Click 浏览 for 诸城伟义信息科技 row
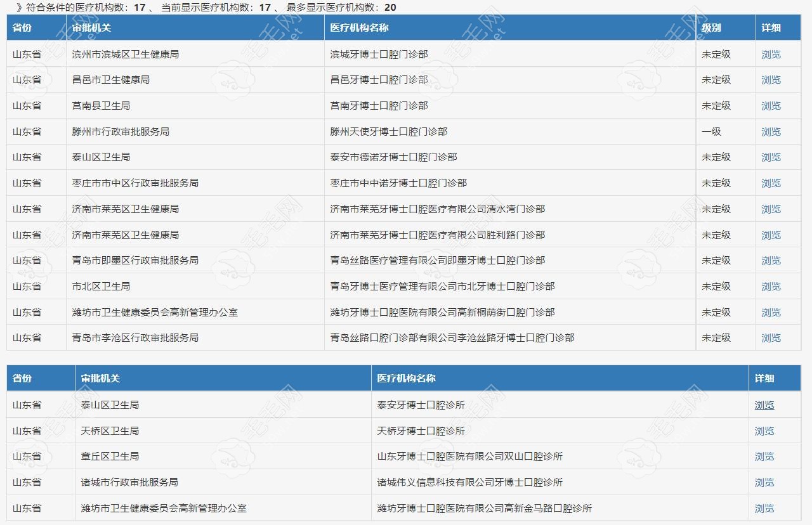Image resolution: width=812 pixels, height=525 pixels. pyautogui.click(x=764, y=483)
